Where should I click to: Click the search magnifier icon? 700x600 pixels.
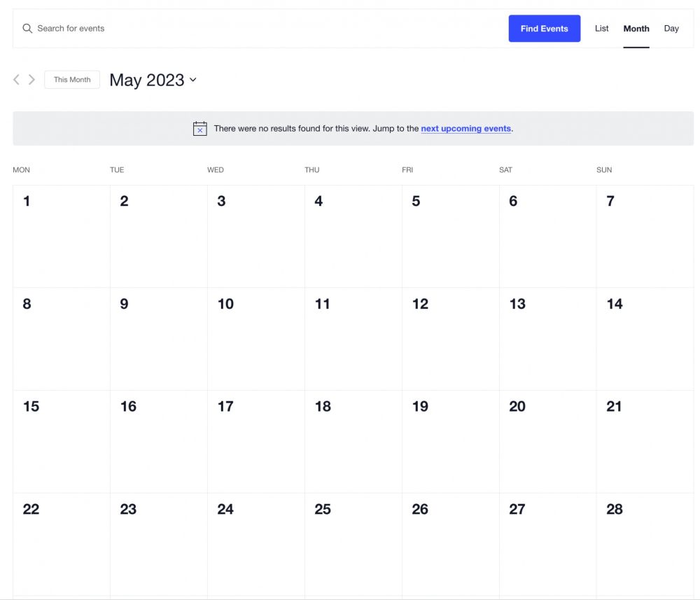[x=27, y=29]
